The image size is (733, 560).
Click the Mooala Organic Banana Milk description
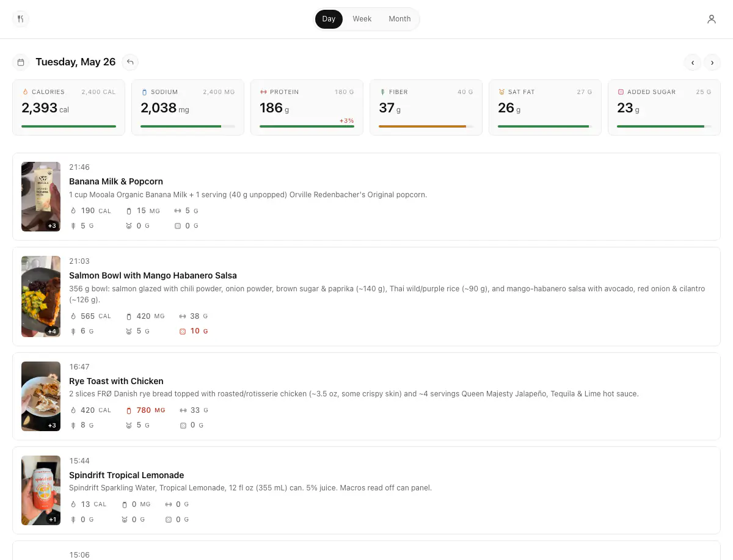click(x=248, y=195)
